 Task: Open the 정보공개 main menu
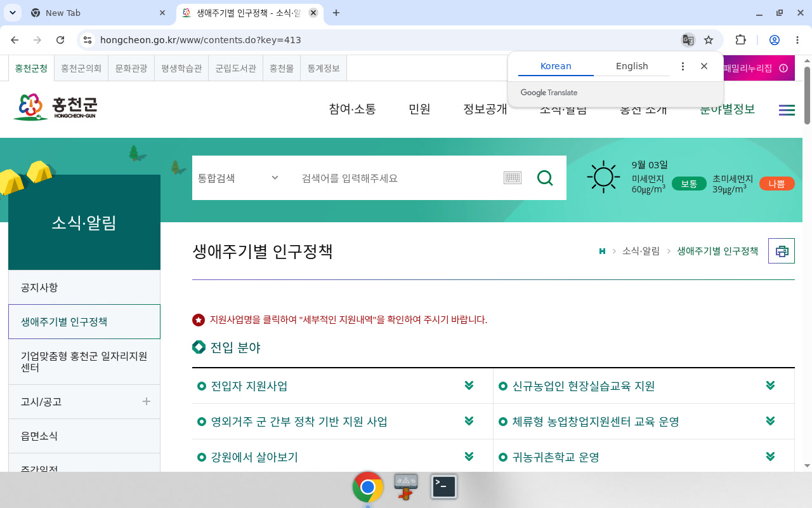coord(485,109)
